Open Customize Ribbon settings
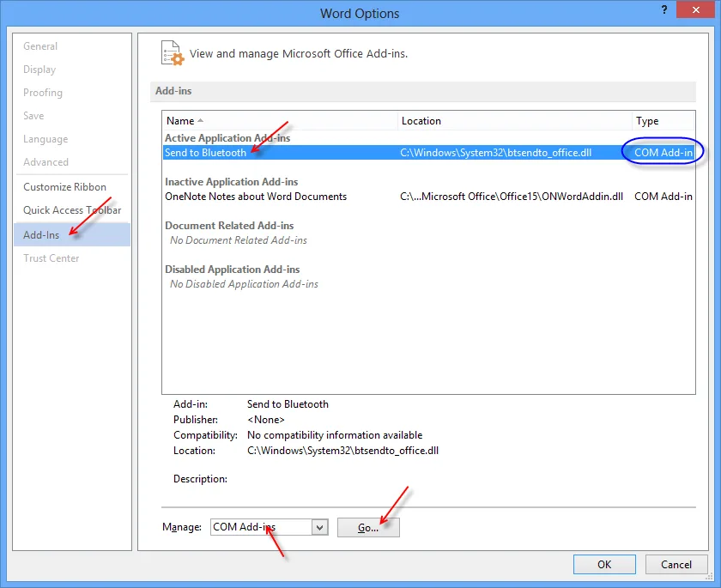The height and width of the screenshot is (588, 721). click(65, 187)
